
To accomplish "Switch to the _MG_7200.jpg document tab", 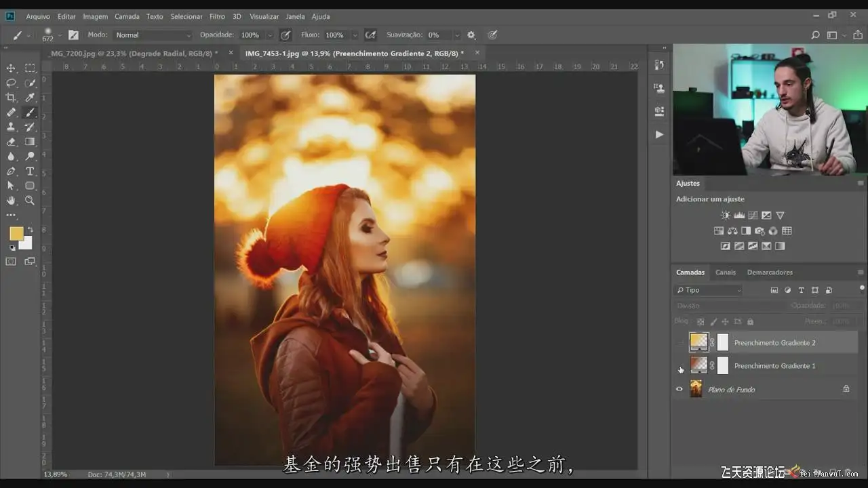I will point(134,53).
